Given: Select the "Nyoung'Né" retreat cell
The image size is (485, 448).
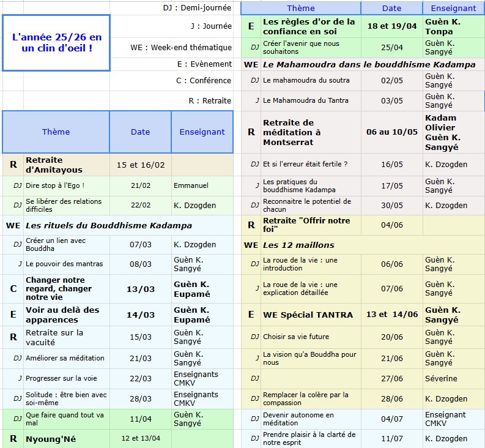Looking at the screenshot, I should tap(66, 439).
